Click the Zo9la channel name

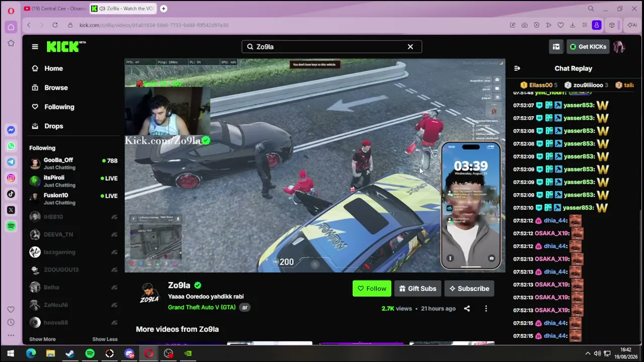(179, 286)
